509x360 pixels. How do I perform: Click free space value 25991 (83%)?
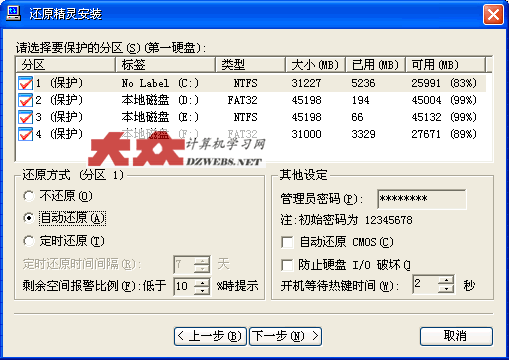[x=444, y=83]
